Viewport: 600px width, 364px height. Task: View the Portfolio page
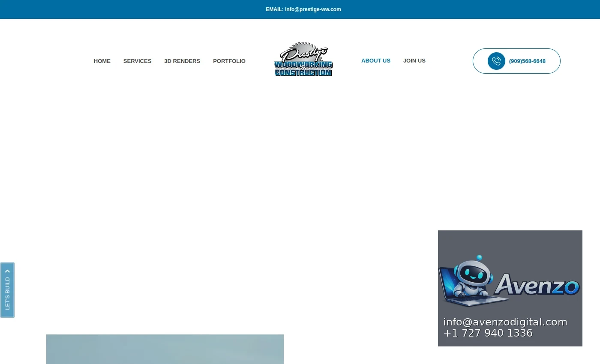[x=229, y=61]
